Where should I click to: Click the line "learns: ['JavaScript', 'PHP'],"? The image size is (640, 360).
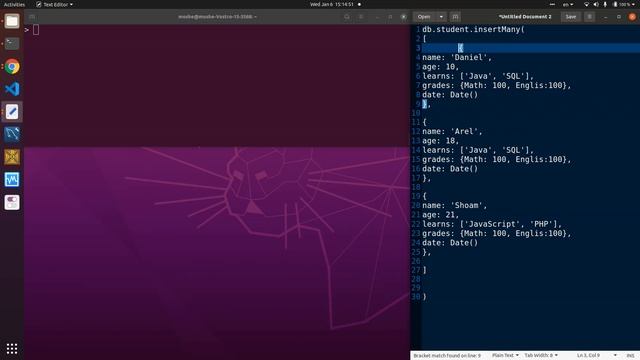pyautogui.click(x=492, y=224)
